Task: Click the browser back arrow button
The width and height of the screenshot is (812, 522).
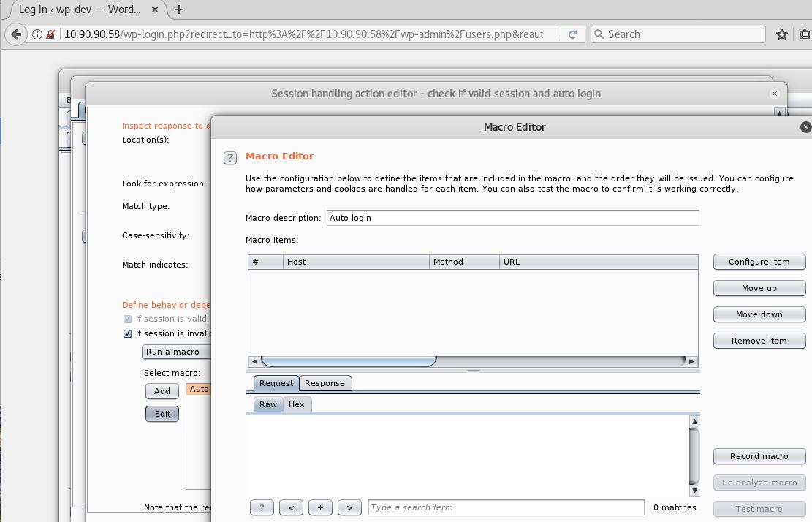Action: pyautogui.click(x=16, y=34)
